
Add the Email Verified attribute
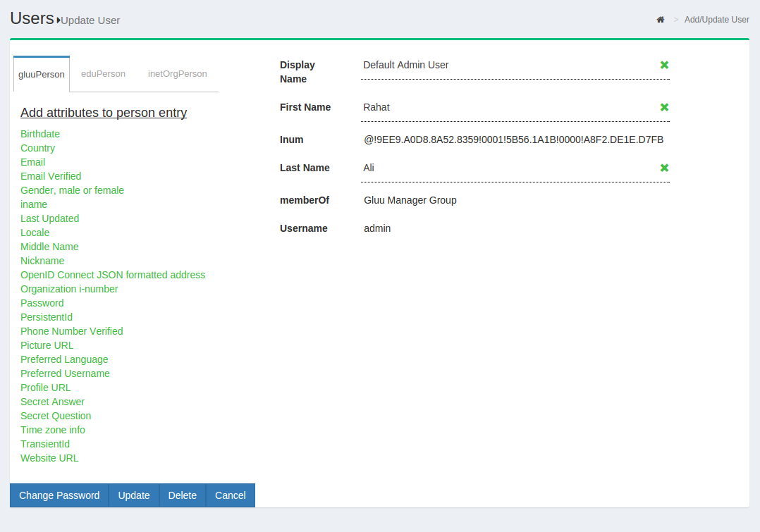coord(51,176)
